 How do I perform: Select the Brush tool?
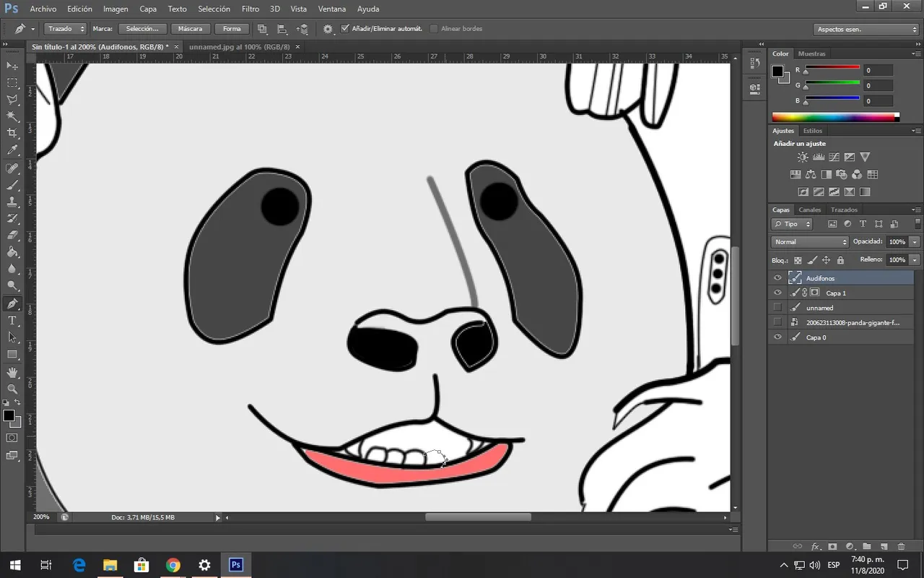[x=12, y=185]
